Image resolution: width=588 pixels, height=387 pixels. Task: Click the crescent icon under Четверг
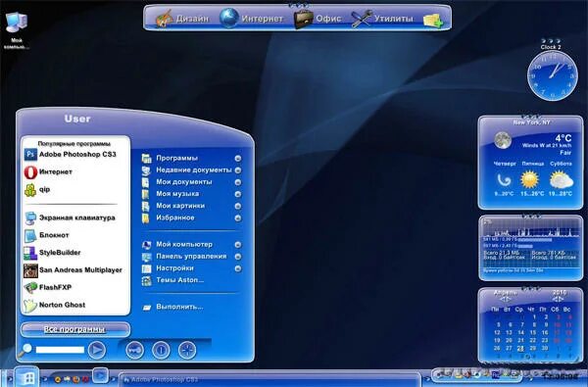(504, 180)
